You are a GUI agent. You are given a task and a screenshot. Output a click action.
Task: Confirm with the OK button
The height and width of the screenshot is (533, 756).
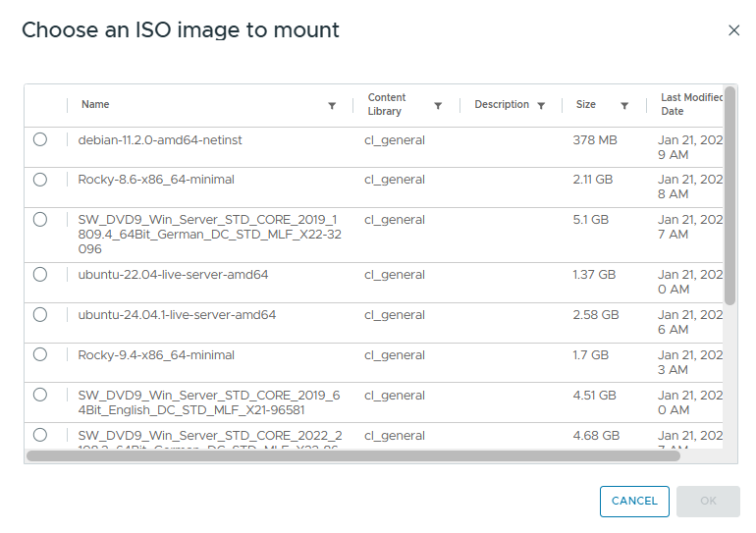click(x=708, y=502)
